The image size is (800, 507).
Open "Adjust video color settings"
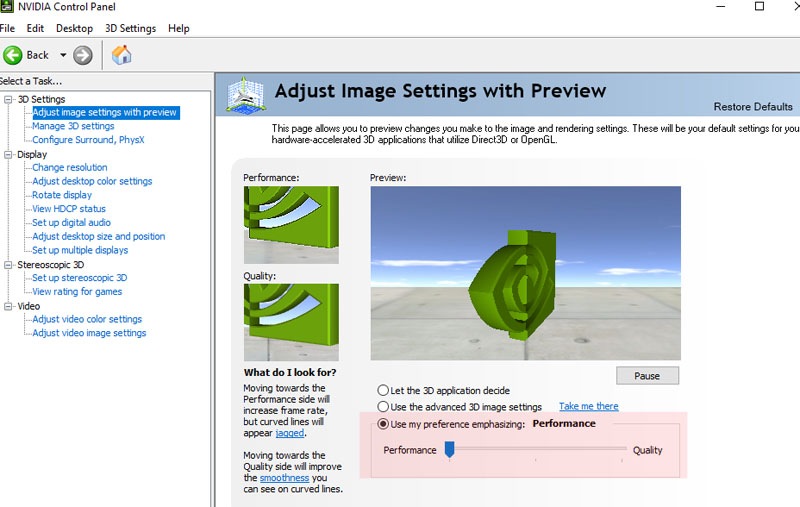[87, 319]
